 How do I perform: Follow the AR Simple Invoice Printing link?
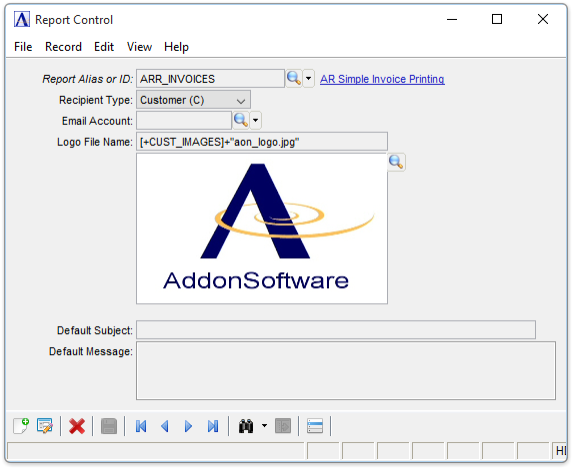click(382, 79)
